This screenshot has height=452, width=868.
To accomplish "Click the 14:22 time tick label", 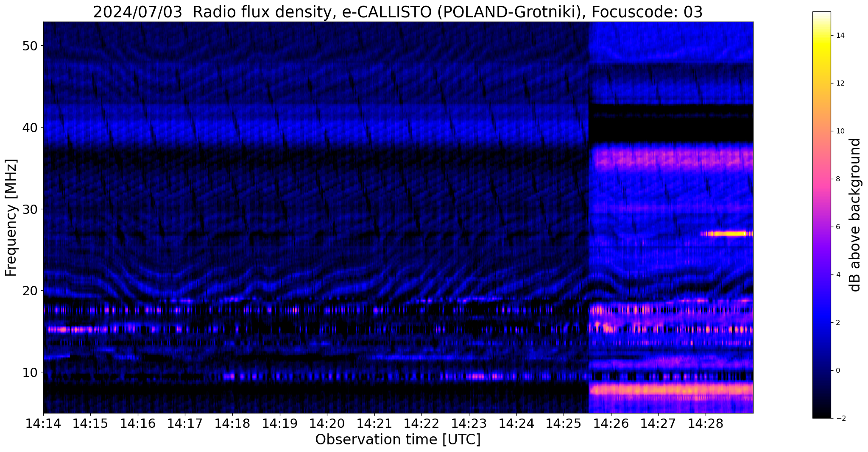I will click(421, 423).
